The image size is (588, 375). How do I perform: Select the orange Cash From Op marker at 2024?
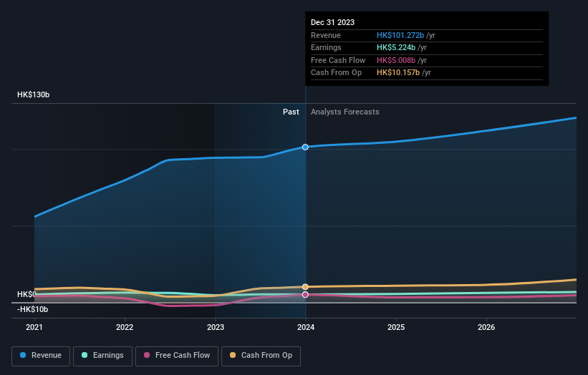click(305, 287)
